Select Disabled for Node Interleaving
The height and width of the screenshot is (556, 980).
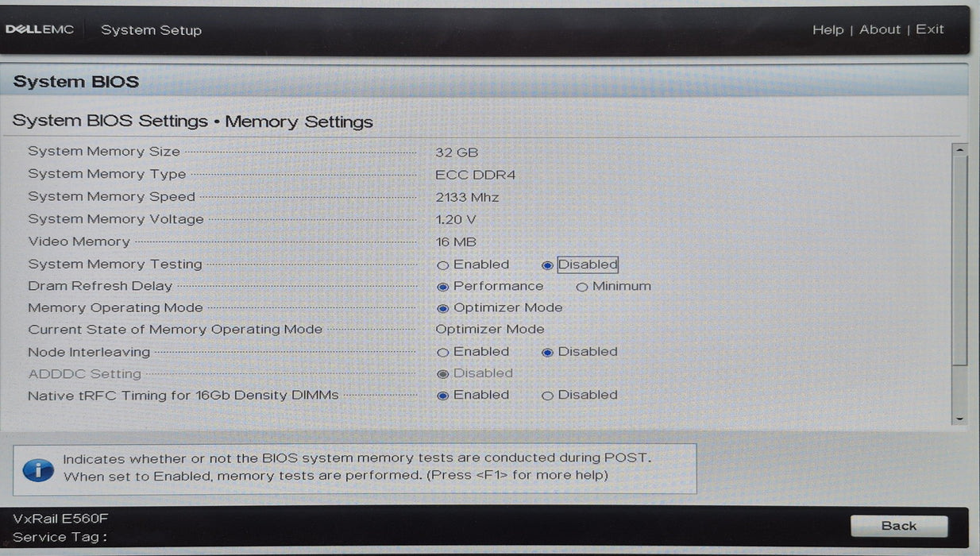pyautogui.click(x=547, y=353)
